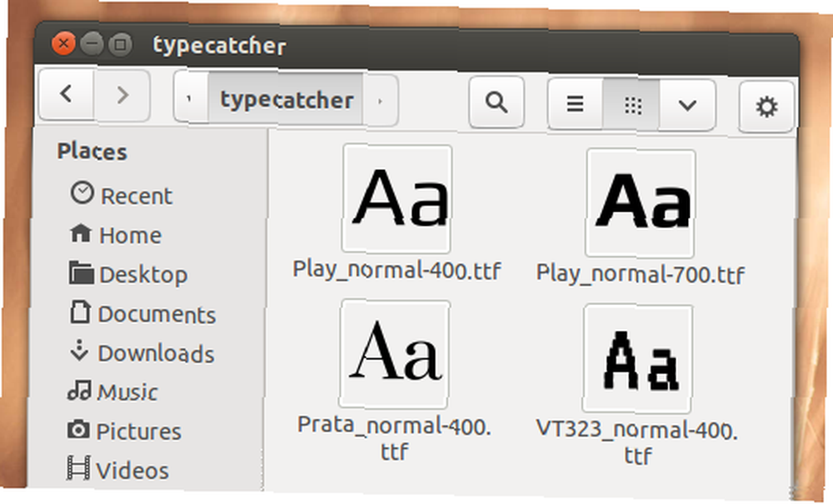This screenshot has width=833, height=504.
Task: Open the view options down-arrow menu
Action: point(687,105)
